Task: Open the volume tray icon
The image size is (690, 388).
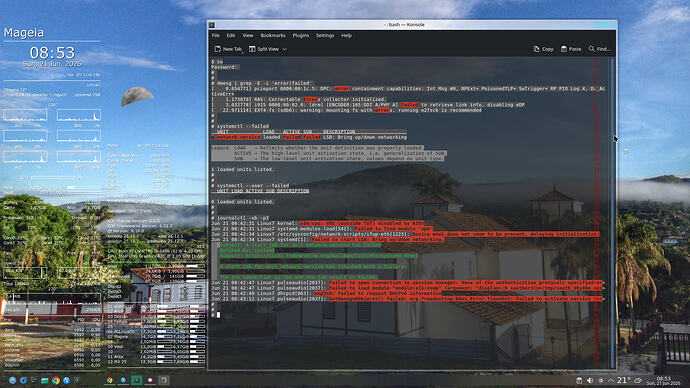Action: [x=590, y=381]
